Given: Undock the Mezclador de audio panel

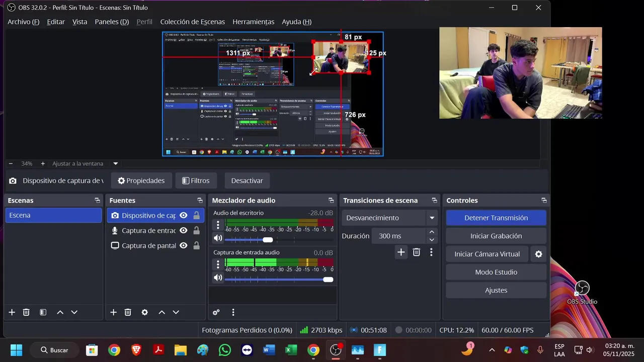Looking at the screenshot, I should coord(331,200).
